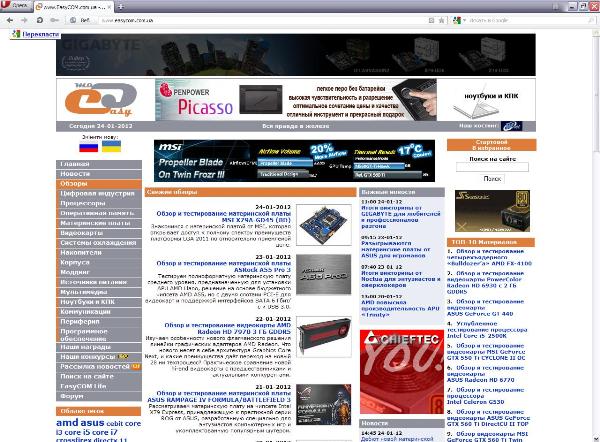Viewport: 600px width, 442px height.
Task: Open the Gigabyte top banner
Action: tap(296, 55)
